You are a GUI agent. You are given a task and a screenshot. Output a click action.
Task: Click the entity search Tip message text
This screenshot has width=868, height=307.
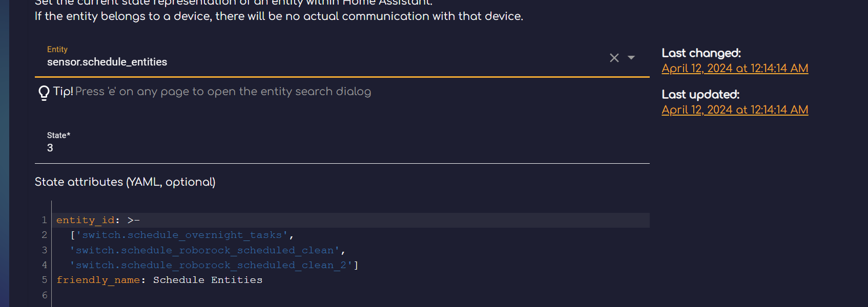point(223,92)
